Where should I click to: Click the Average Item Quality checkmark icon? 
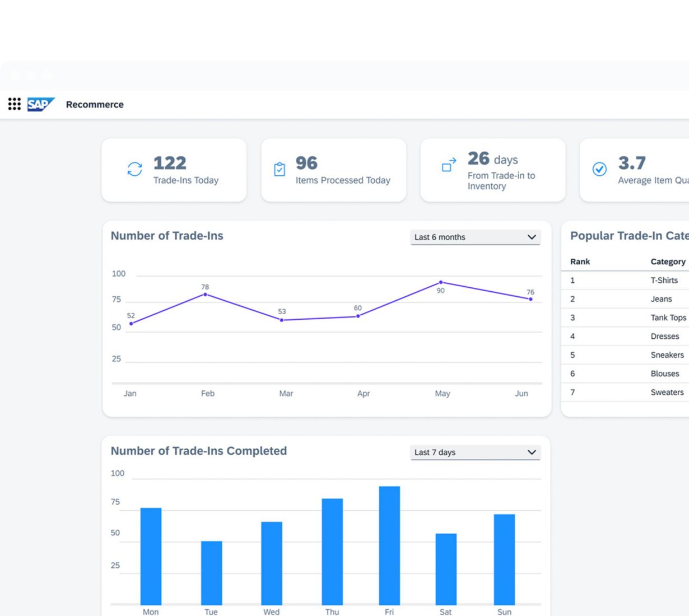point(599,169)
